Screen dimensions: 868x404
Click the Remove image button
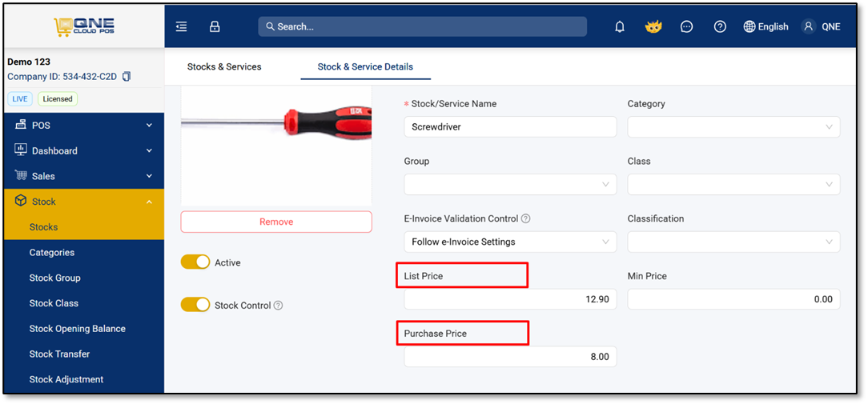pyautogui.click(x=276, y=222)
